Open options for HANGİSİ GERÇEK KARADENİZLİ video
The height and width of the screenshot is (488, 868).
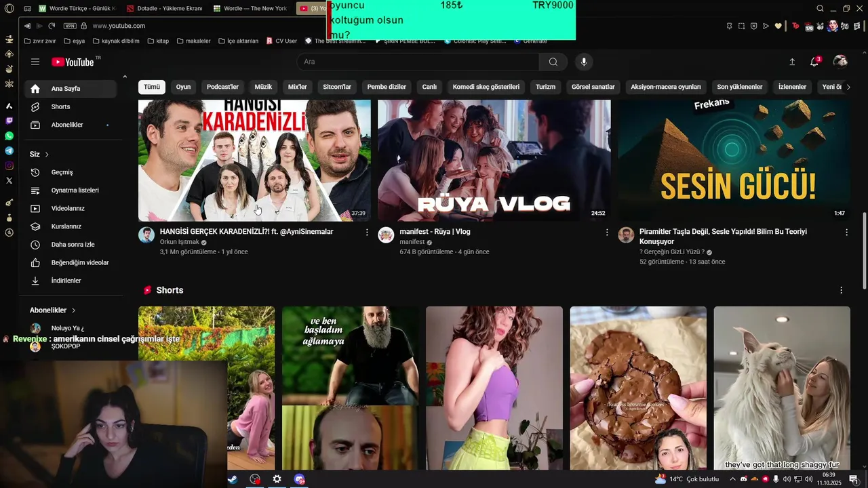(x=367, y=232)
